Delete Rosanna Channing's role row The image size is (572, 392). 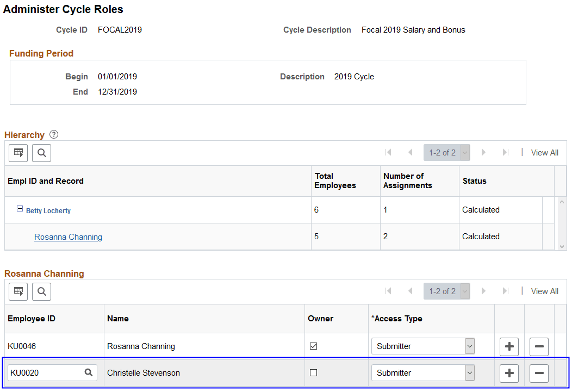[538, 346]
